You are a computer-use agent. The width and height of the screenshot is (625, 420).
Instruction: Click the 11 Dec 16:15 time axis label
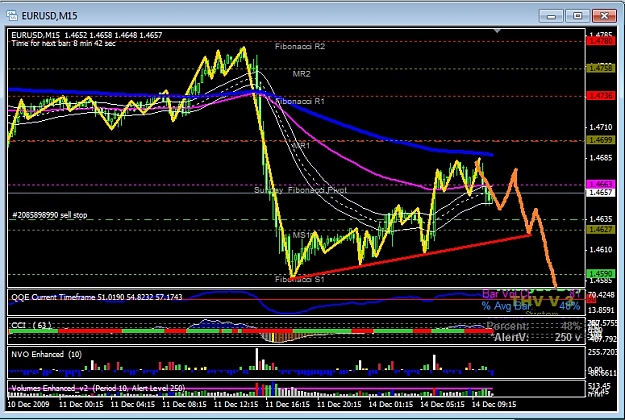tap(287, 404)
